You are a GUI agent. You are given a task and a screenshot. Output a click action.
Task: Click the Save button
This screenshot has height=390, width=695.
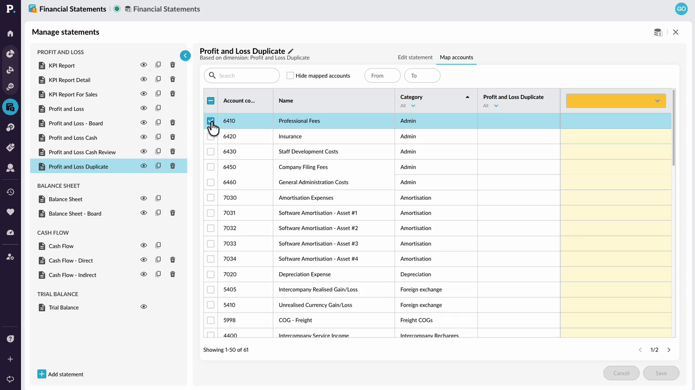(x=661, y=373)
